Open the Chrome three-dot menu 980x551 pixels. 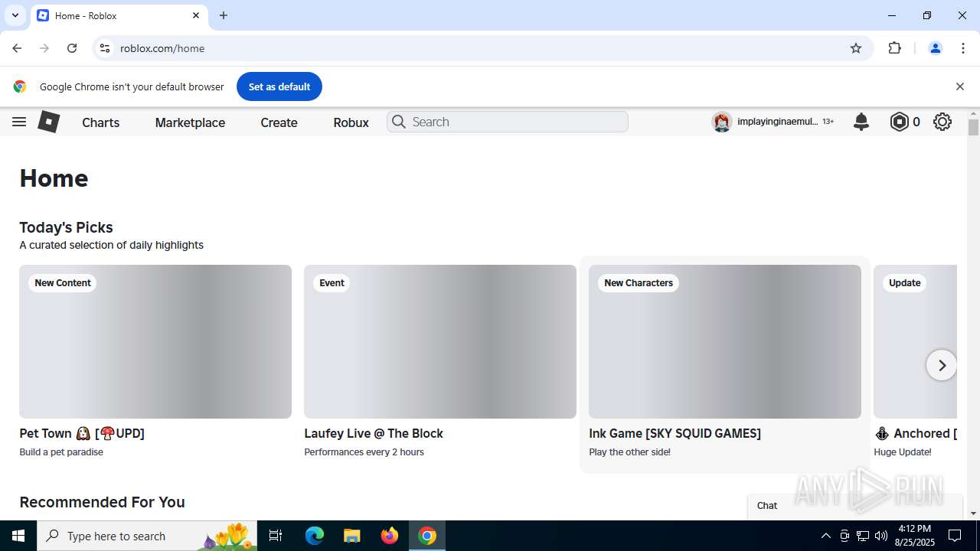963,48
